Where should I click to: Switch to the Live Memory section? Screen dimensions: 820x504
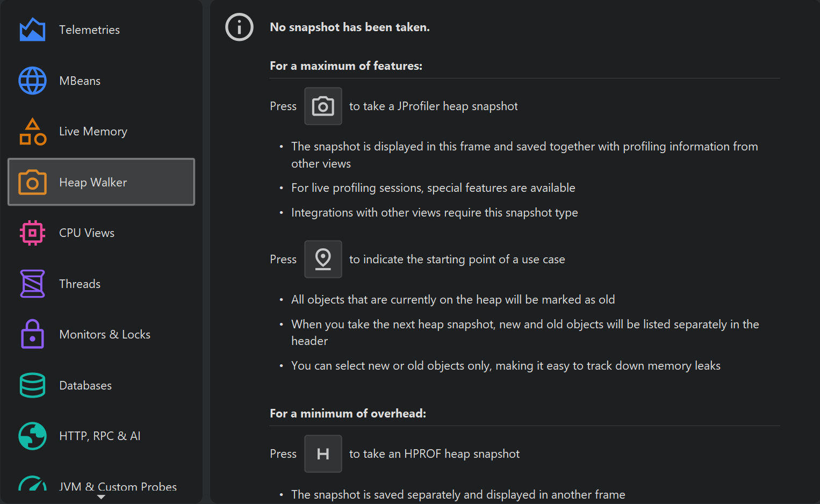pos(93,132)
